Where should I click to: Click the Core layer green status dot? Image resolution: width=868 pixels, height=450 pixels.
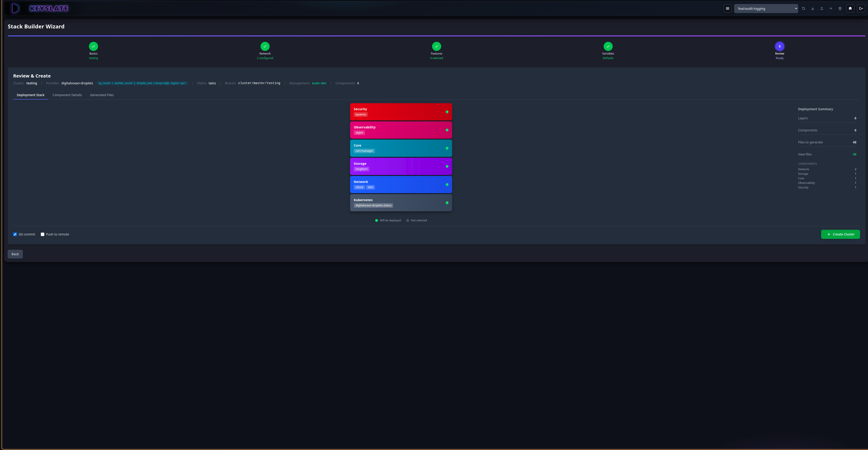pos(447,148)
